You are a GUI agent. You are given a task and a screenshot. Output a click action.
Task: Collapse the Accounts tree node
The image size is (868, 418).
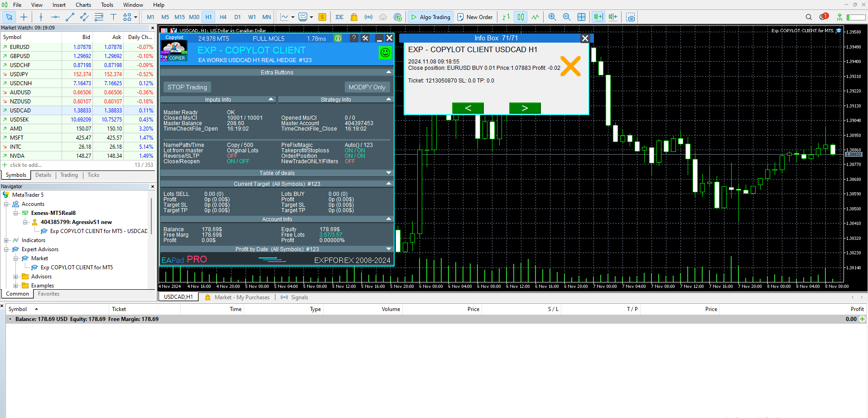pyautogui.click(x=6, y=204)
